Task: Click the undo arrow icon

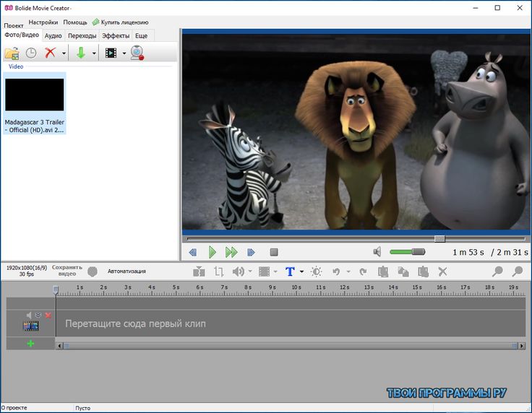Action: tap(336, 271)
